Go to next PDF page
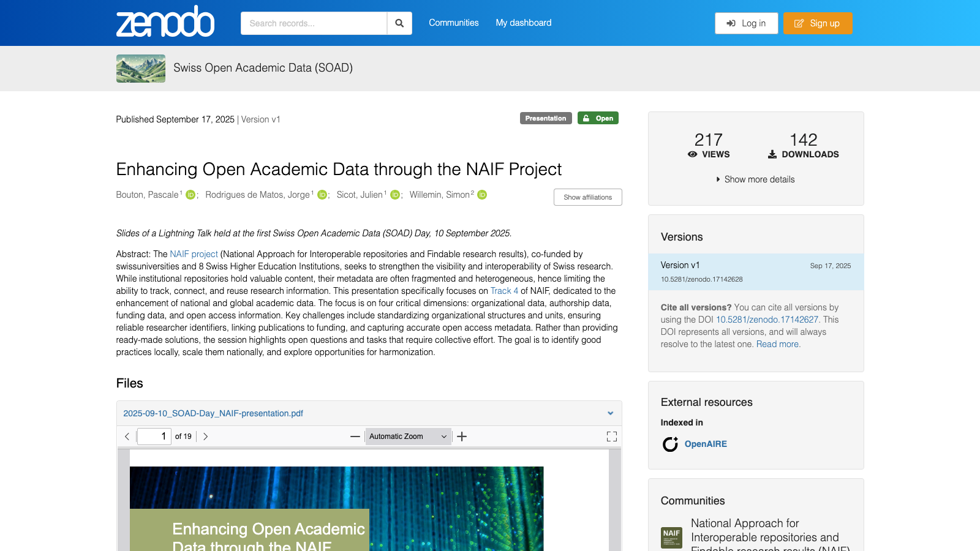The height and width of the screenshot is (551, 980). [205, 437]
